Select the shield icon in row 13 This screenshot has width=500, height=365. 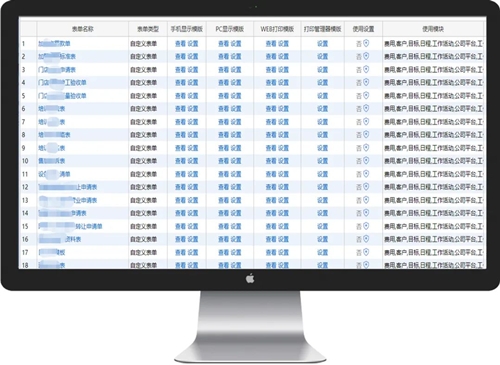(366, 200)
